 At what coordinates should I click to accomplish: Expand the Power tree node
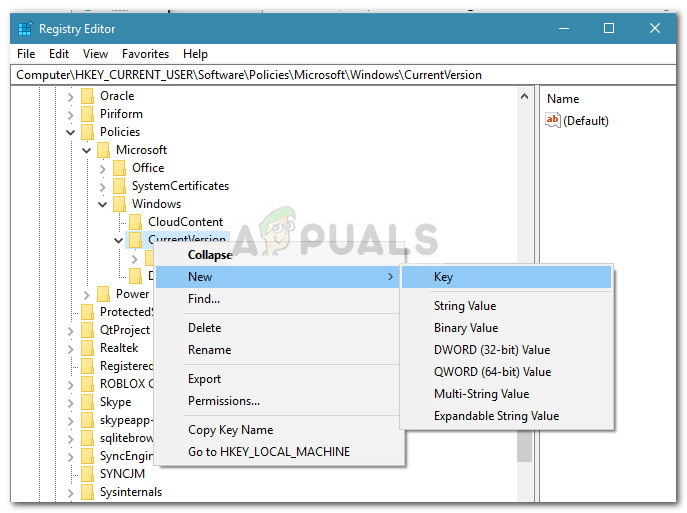pyautogui.click(x=86, y=294)
